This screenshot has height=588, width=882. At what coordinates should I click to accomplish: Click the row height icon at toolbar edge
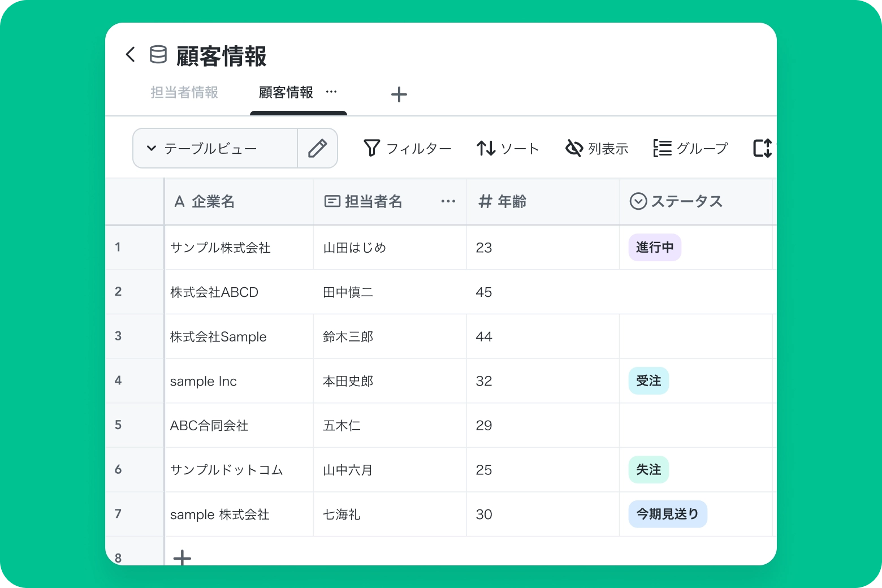[x=762, y=149]
